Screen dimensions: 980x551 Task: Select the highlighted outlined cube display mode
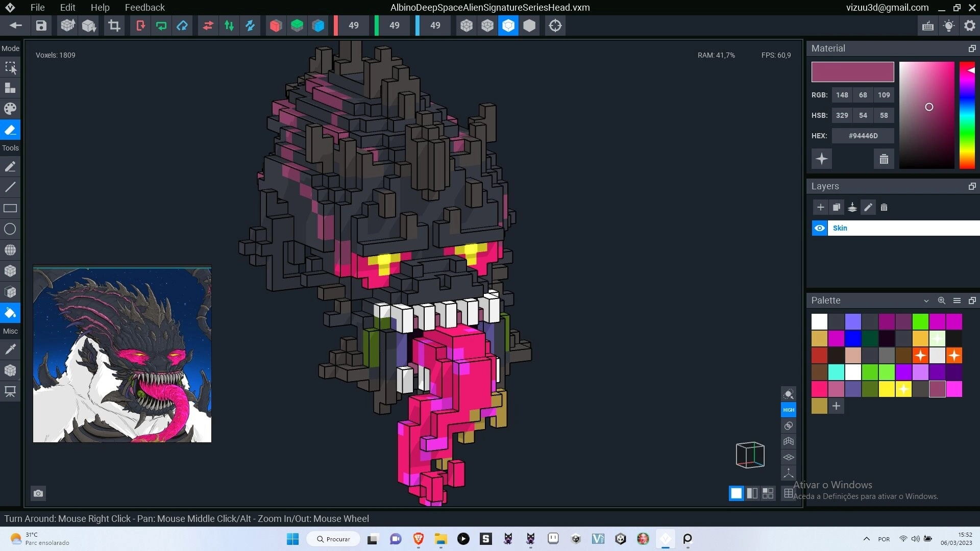click(508, 26)
